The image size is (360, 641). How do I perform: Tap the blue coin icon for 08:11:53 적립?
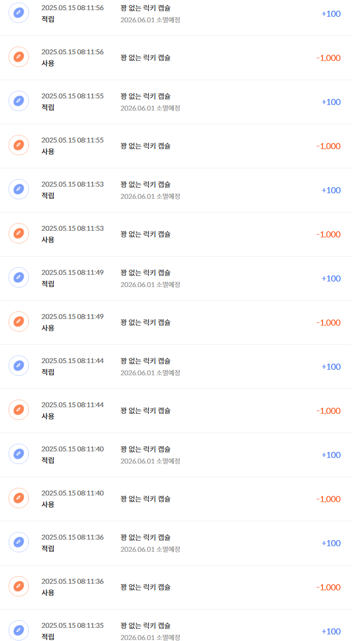point(19,189)
